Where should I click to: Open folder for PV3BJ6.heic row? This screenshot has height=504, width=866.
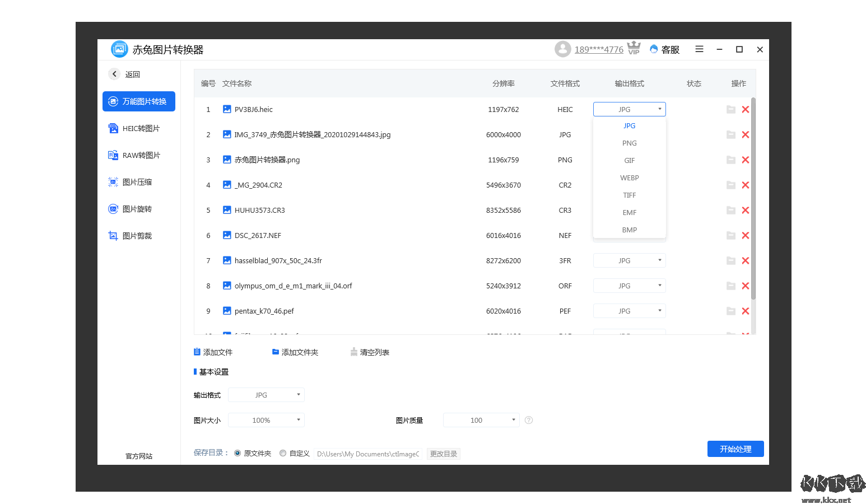coord(731,109)
